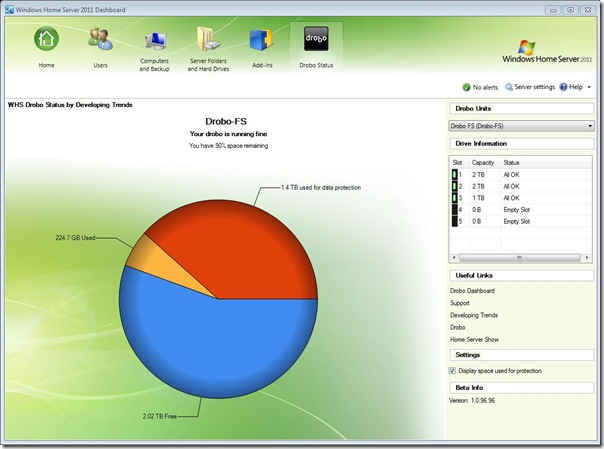The image size is (604, 449).
Task: Open Computers and Backup
Action: pyautogui.click(x=154, y=42)
